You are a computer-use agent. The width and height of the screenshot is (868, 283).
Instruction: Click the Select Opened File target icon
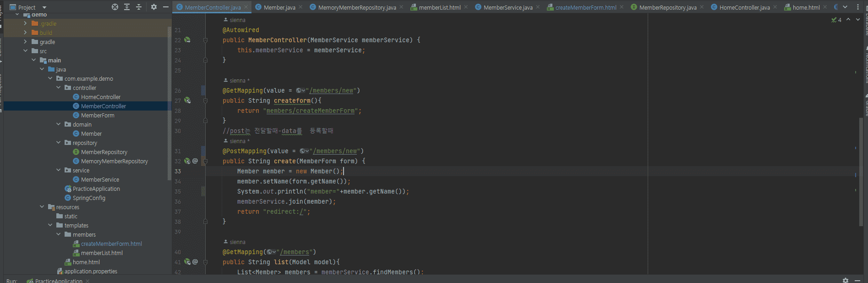pos(115,7)
